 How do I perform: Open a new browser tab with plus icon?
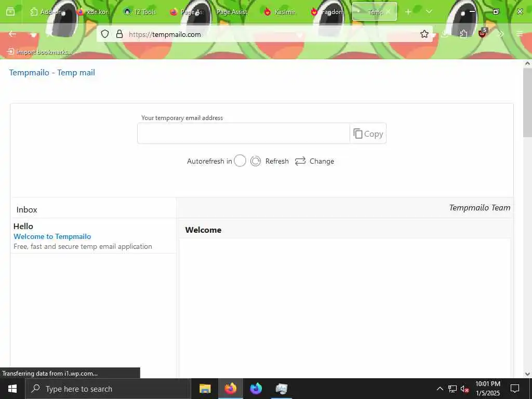pyautogui.click(x=408, y=12)
